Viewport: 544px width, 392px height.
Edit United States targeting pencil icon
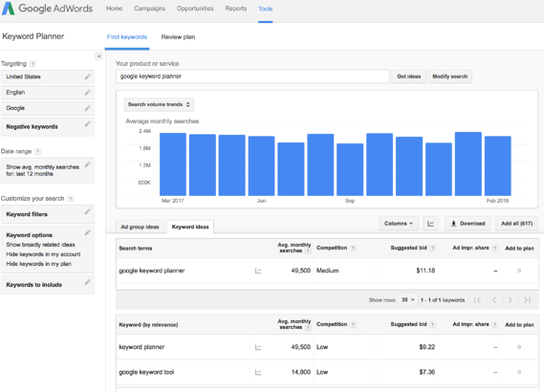(87, 76)
